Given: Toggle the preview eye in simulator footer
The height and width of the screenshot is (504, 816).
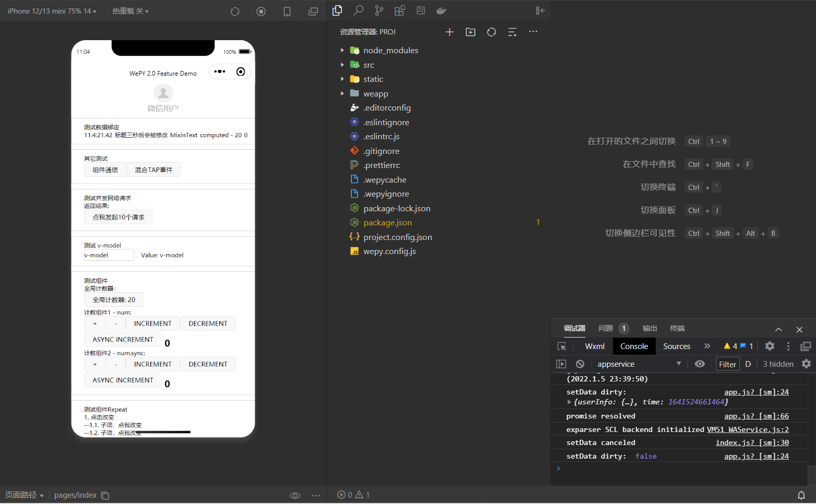Looking at the screenshot, I should 295,495.
